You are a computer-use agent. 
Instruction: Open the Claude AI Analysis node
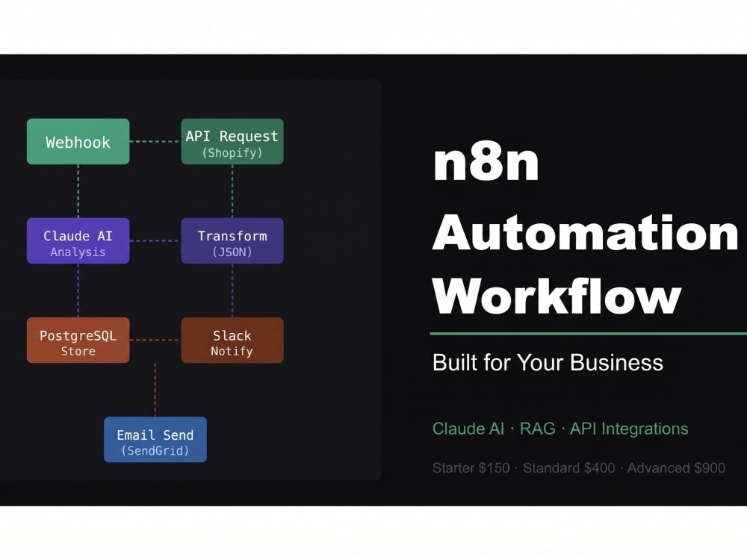point(78,241)
